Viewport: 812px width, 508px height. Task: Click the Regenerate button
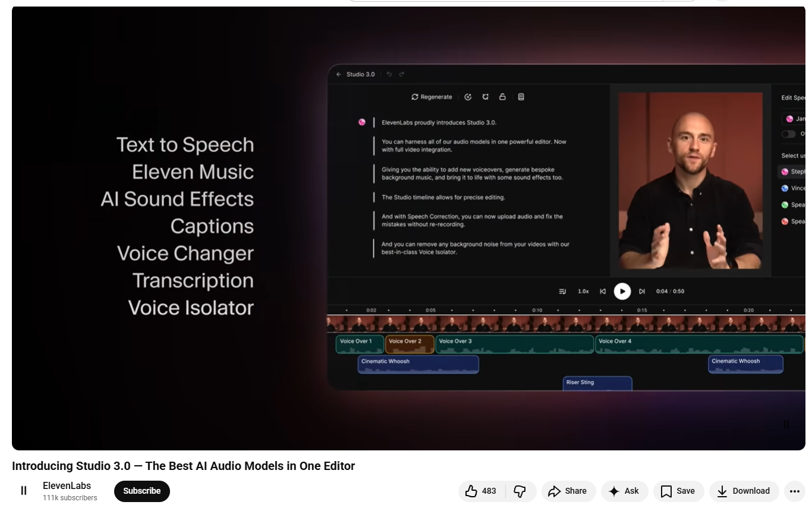pos(432,97)
